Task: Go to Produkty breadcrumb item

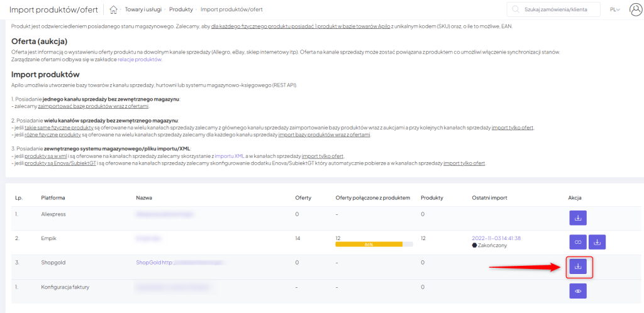Action: (x=181, y=9)
